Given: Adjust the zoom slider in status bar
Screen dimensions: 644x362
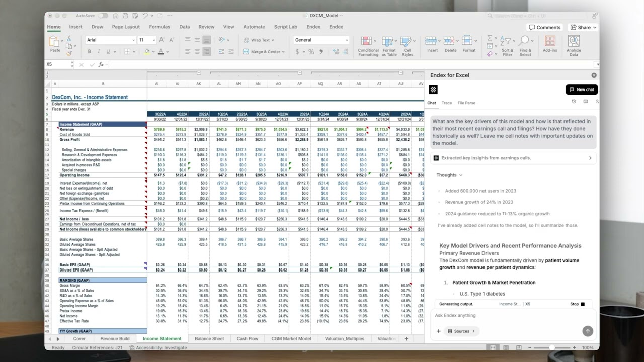Looking at the screenshot, I should (x=551, y=347).
